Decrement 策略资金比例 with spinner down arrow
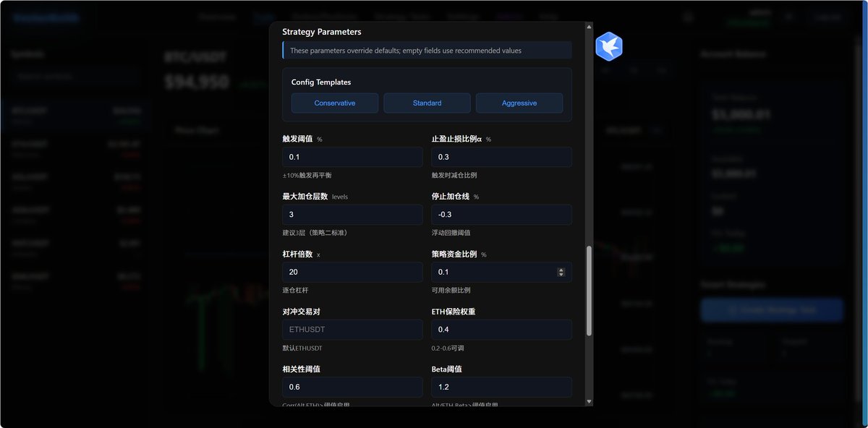868x428 pixels. 561,274
